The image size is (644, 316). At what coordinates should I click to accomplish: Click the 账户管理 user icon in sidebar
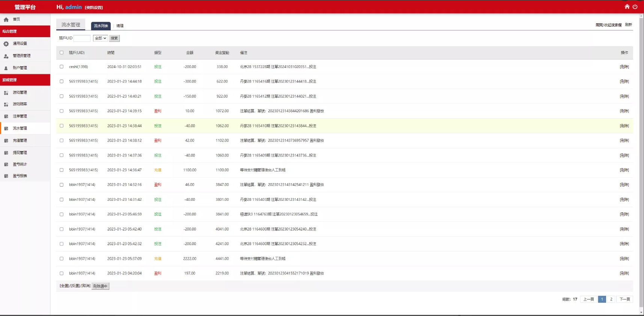pyautogui.click(x=6, y=68)
